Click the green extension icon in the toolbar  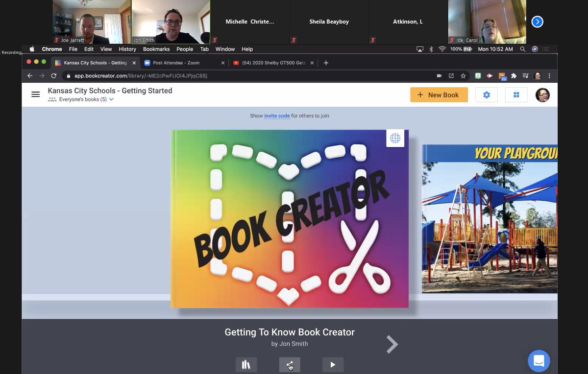478,76
